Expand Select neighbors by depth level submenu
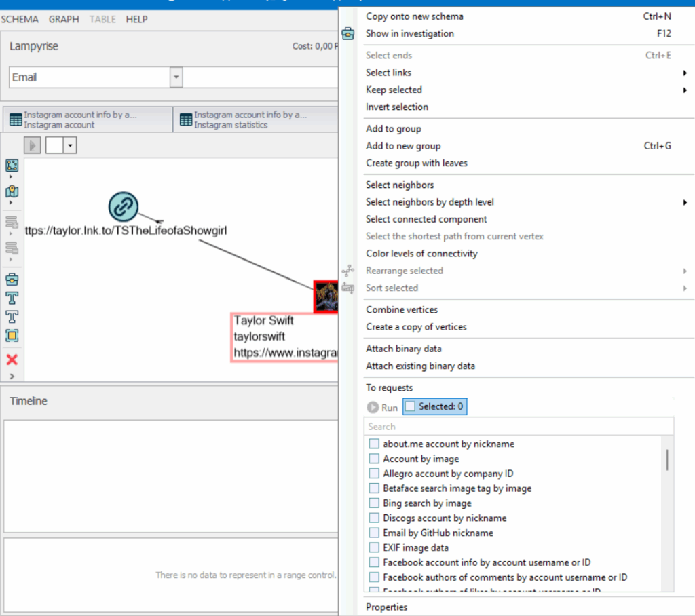 tap(685, 202)
